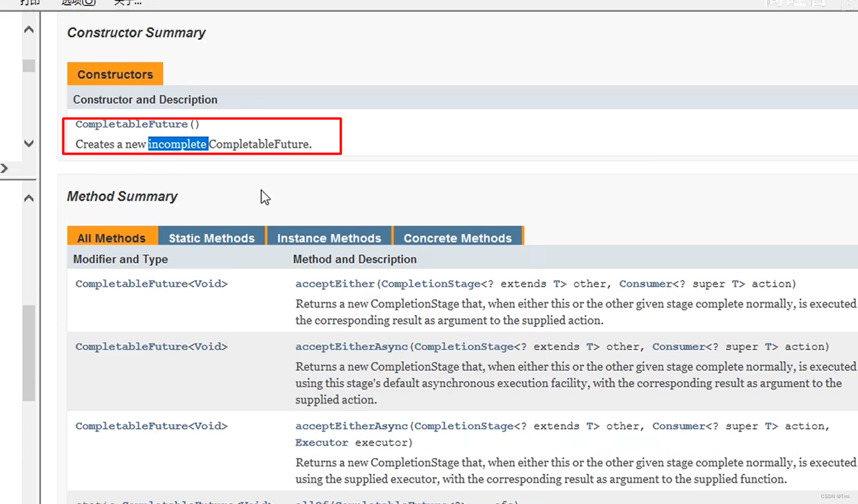Click the "Method and Description" column header
Image resolution: width=858 pixels, height=504 pixels.
pos(355,259)
